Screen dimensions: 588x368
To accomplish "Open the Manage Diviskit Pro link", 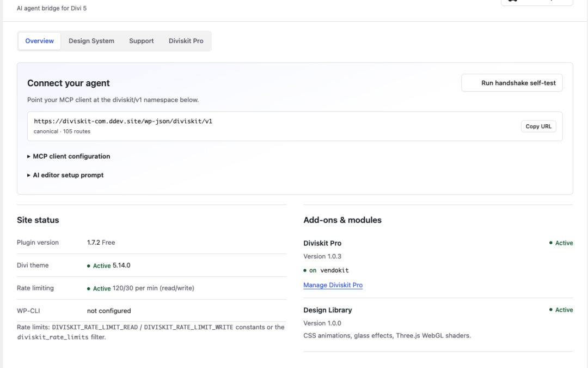I will coord(333,285).
